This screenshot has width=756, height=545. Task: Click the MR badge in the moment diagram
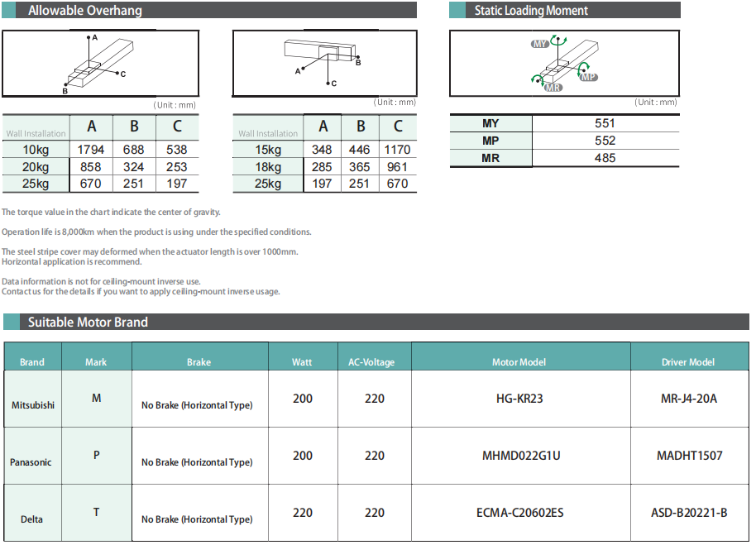tap(553, 87)
